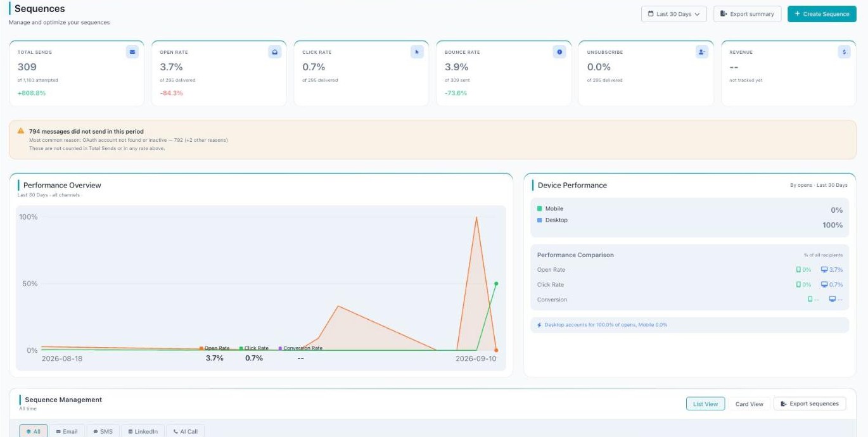Viewport: 868px width, 437px height.
Task: Click the desktop icon in the Conversion row
Action: (x=832, y=300)
